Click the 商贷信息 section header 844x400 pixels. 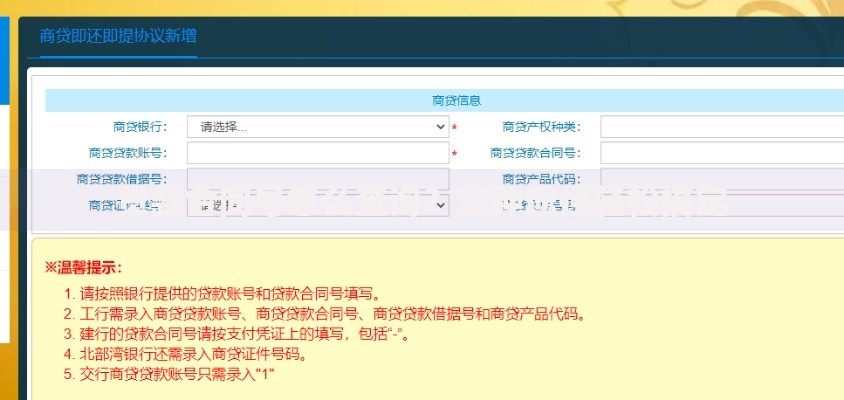456,100
